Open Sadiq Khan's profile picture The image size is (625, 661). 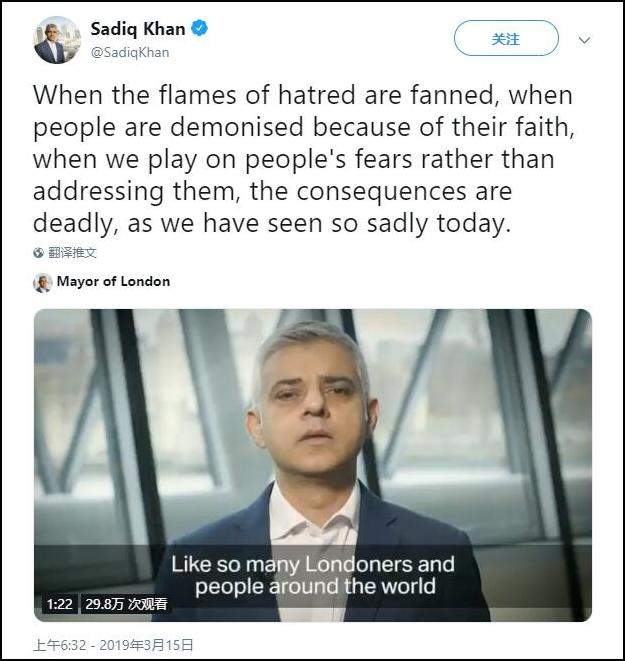point(57,39)
